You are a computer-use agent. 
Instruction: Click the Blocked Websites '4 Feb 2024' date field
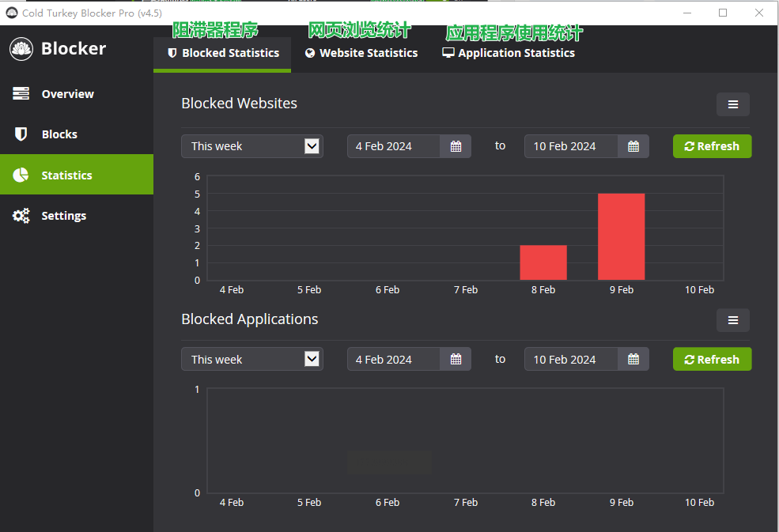(x=393, y=146)
